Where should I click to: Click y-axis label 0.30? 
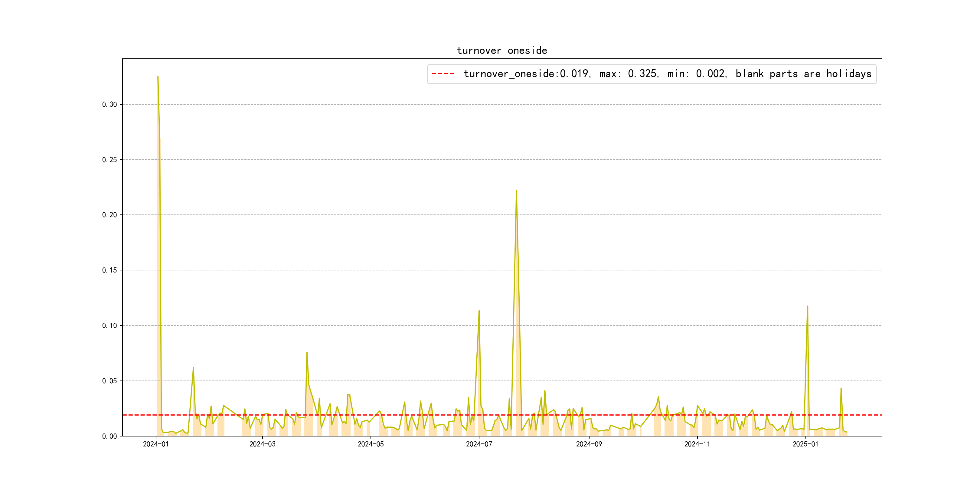pyautogui.click(x=109, y=105)
